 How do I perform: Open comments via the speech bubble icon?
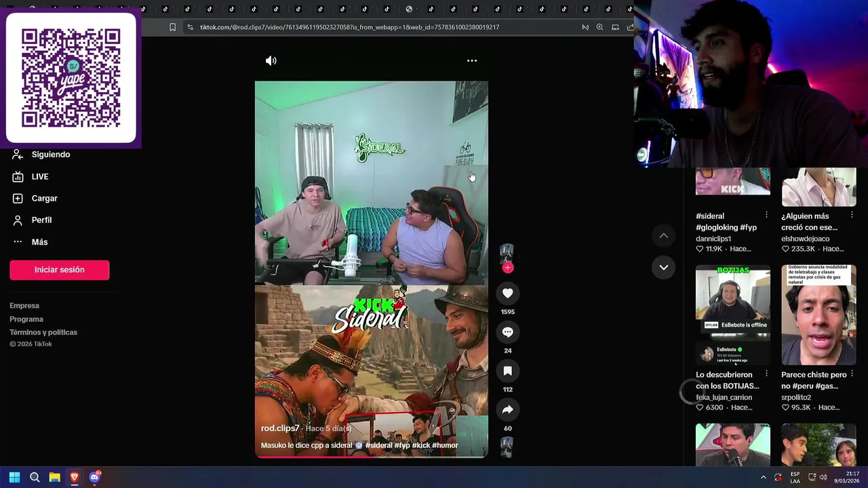click(507, 332)
